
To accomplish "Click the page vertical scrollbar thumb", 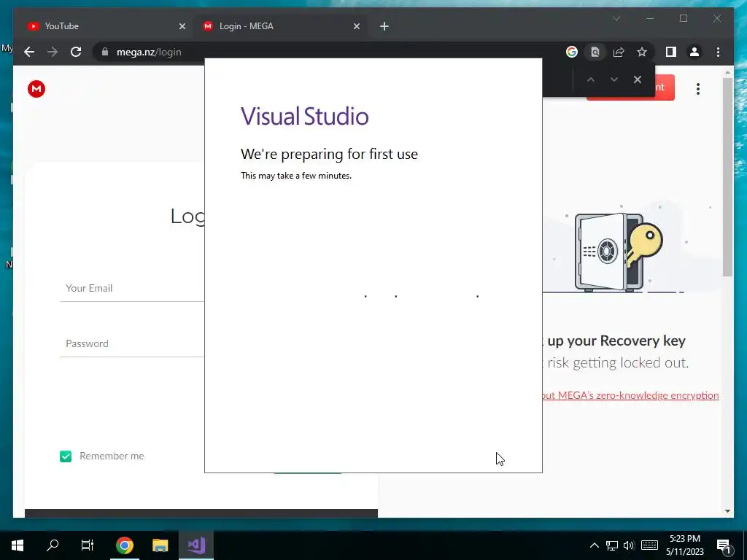I will point(727,176).
